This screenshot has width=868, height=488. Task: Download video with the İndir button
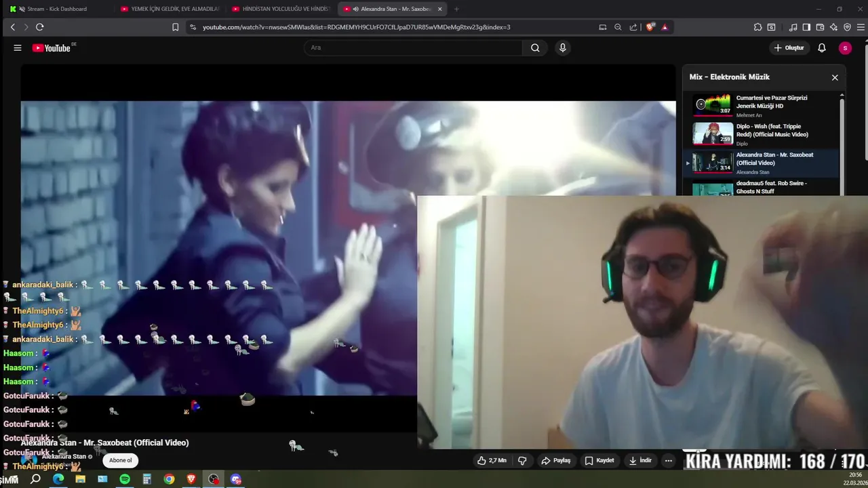click(640, 460)
